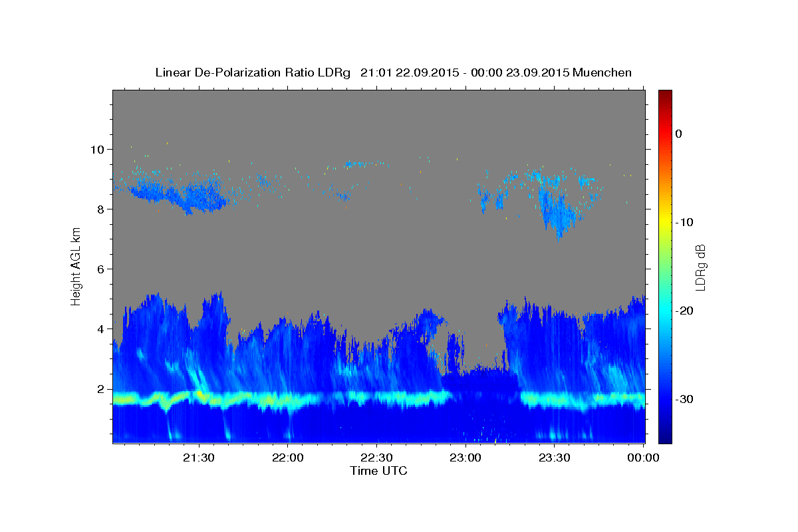This screenshot has height=532, width=798.
Task: Click the '21:30' time axis label
Action: point(199,458)
